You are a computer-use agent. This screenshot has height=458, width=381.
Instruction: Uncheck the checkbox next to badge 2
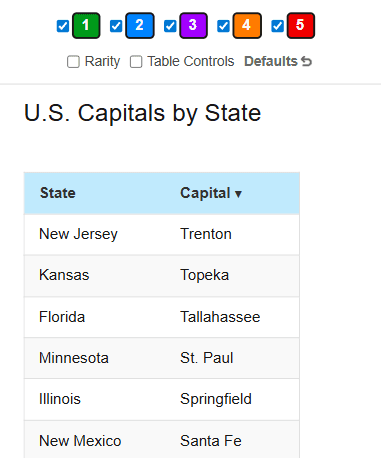point(116,26)
